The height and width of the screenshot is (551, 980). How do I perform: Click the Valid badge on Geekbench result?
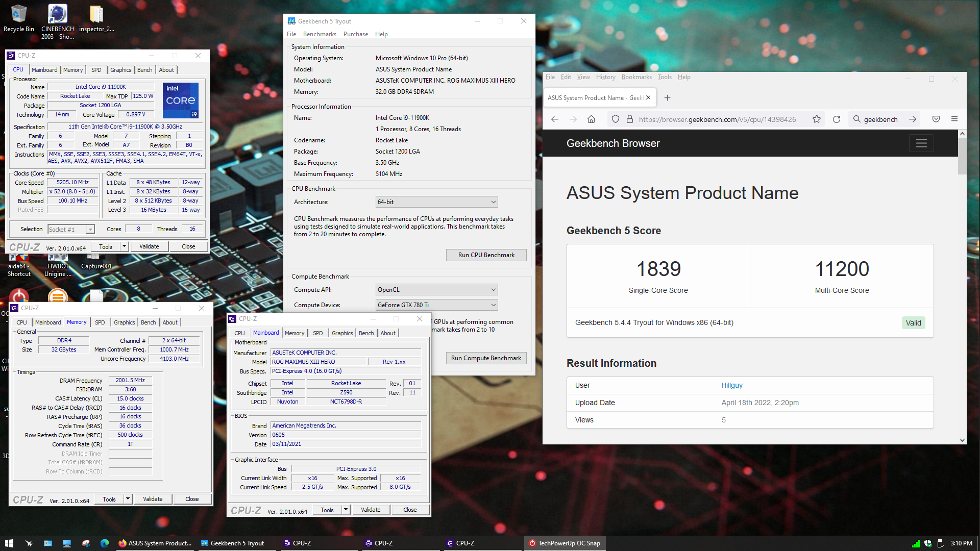(x=913, y=323)
